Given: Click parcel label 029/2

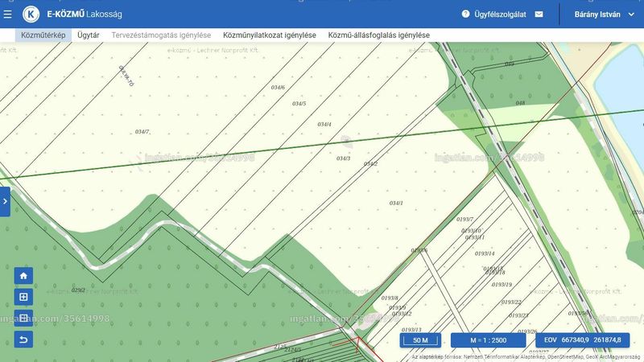Looking at the screenshot, I should coord(78,290).
